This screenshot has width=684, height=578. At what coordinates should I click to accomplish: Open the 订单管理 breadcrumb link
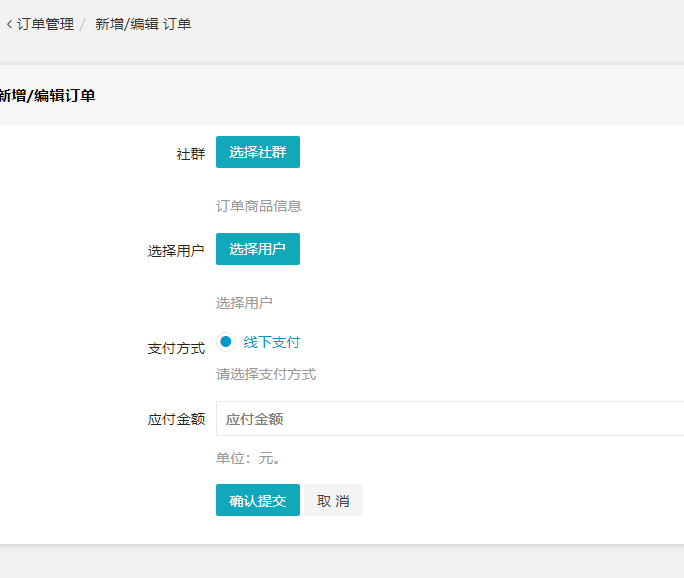click(45, 24)
